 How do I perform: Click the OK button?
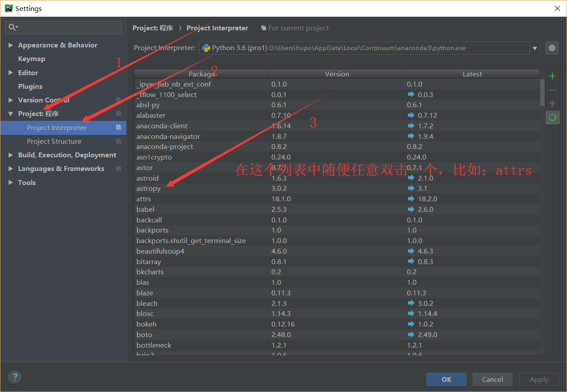[446, 379]
